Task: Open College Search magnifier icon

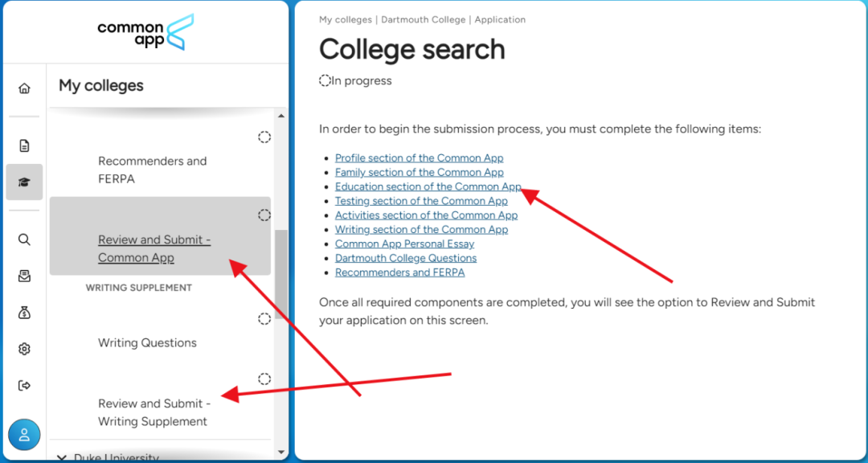Action: pos(24,240)
